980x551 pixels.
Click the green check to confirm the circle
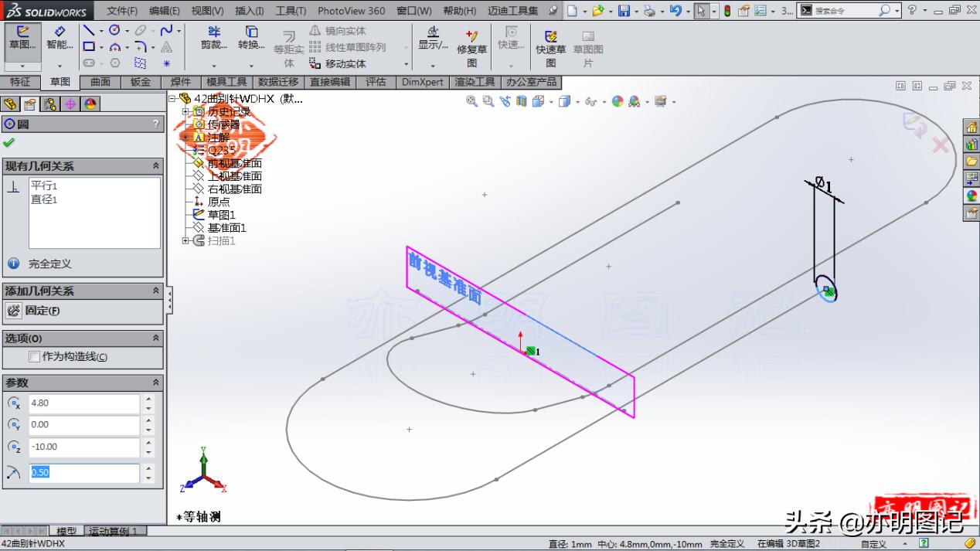click(x=11, y=142)
